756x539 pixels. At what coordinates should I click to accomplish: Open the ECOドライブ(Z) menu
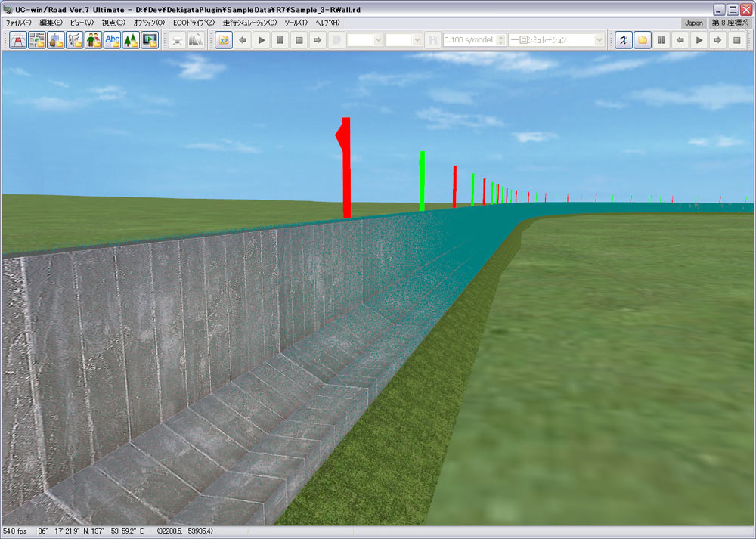click(194, 23)
